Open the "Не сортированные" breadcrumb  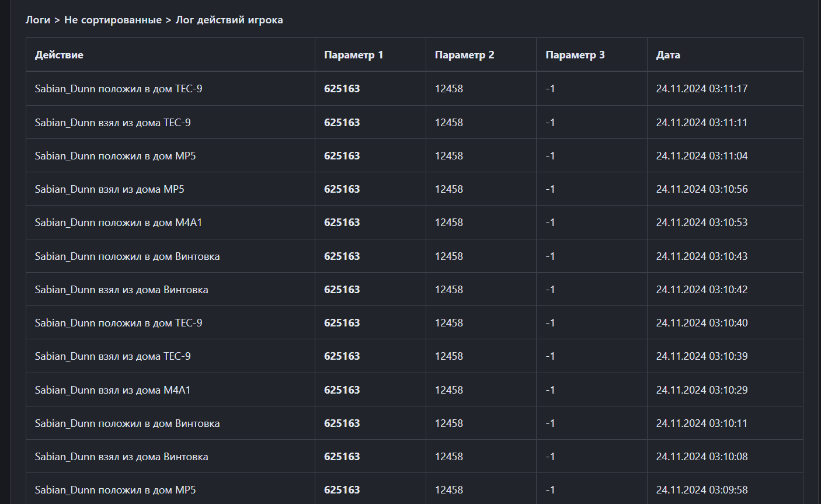(x=113, y=20)
